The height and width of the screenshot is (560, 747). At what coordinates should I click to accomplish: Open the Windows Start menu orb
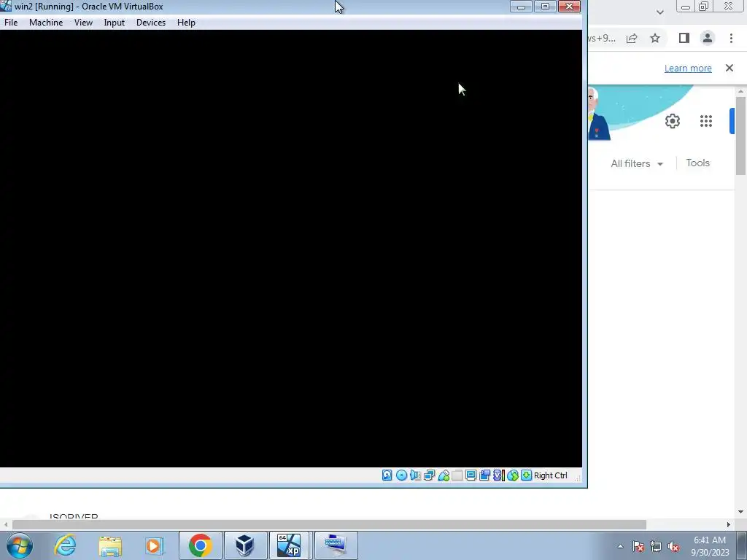point(20,545)
